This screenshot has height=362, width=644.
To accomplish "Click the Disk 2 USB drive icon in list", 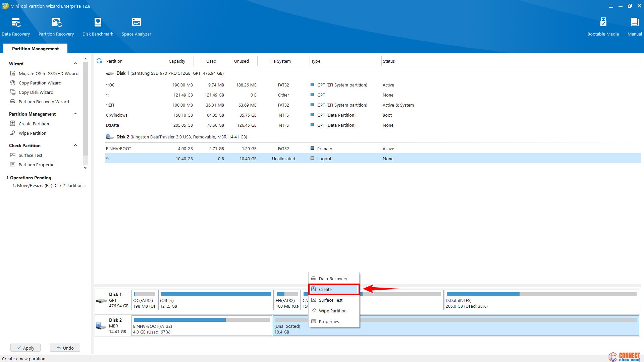I will (110, 137).
